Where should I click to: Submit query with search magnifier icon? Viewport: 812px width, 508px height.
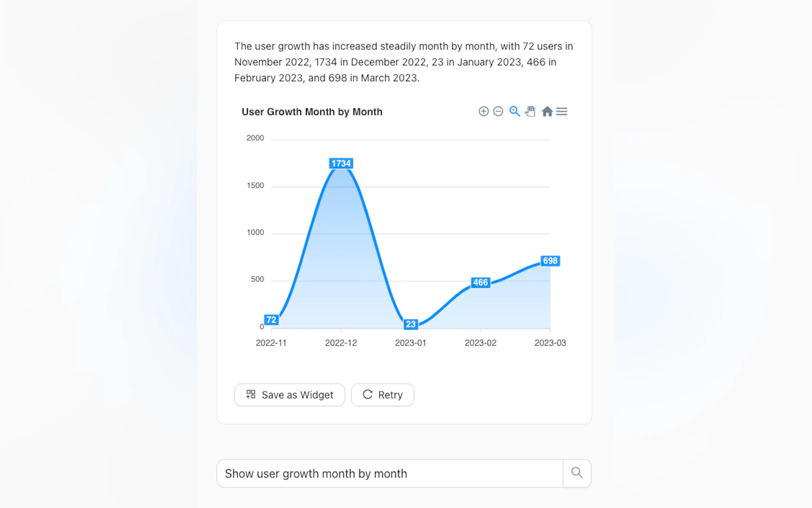577,473
